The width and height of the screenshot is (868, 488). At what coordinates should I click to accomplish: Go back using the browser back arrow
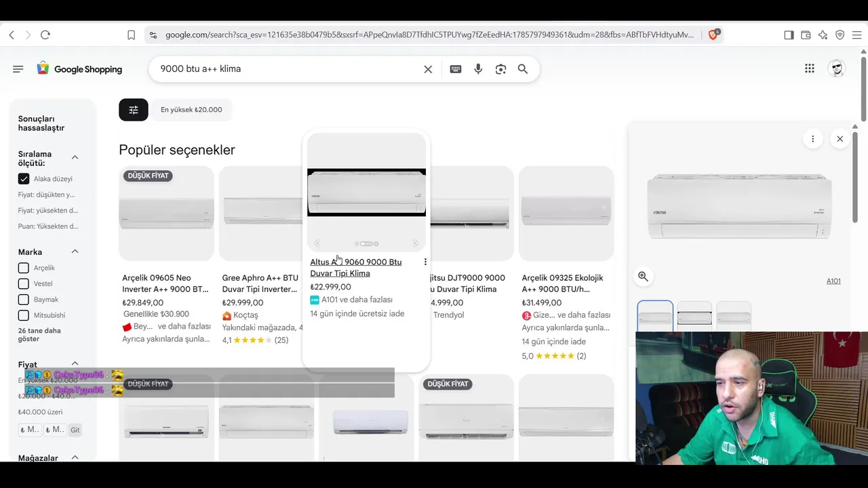(x=12, y=35)
